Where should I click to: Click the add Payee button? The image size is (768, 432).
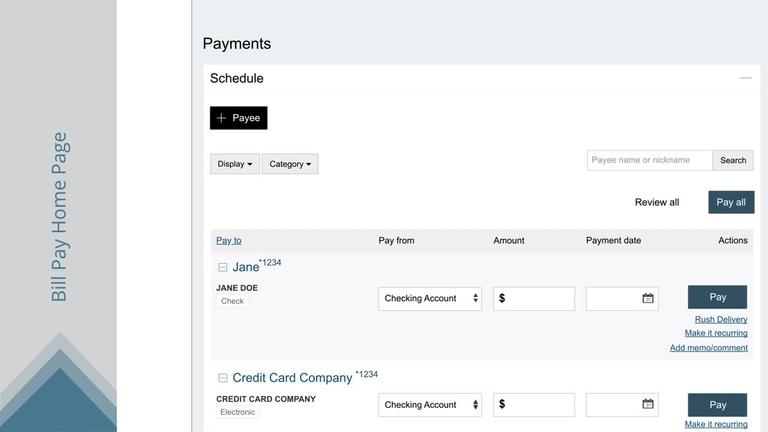point(239,118)
